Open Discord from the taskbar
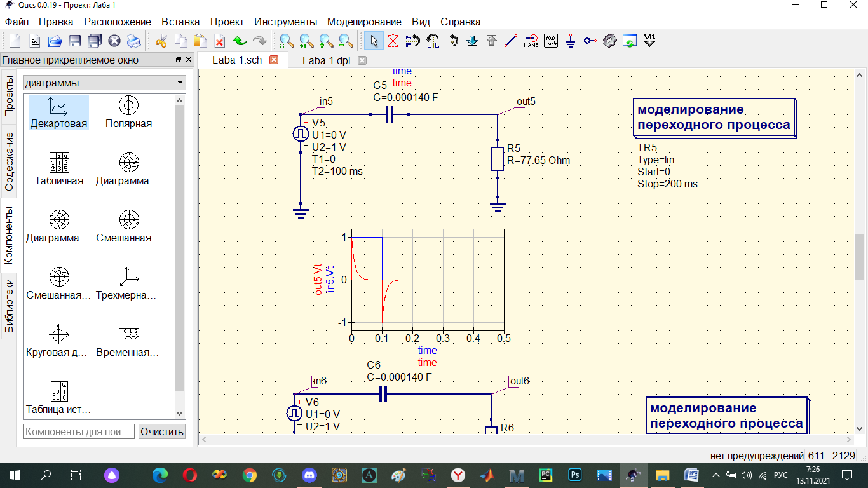868x488 pixels. click(309, 475)
